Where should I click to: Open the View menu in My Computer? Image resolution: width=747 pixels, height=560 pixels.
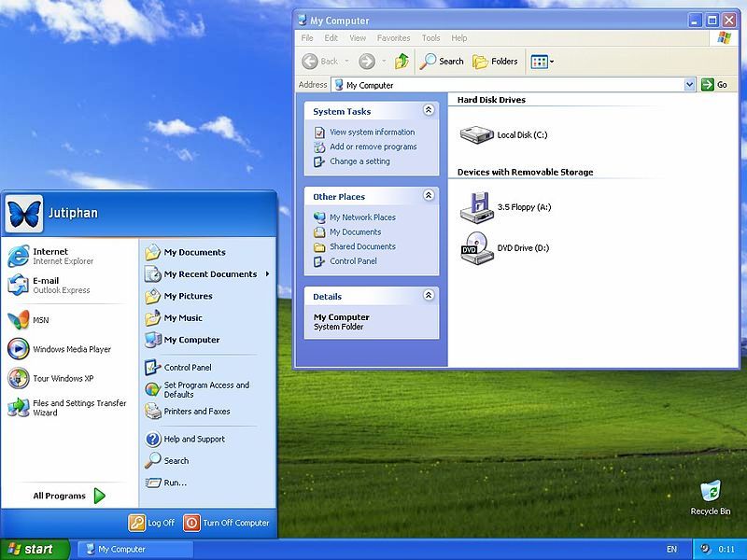(x=358, y=38)
